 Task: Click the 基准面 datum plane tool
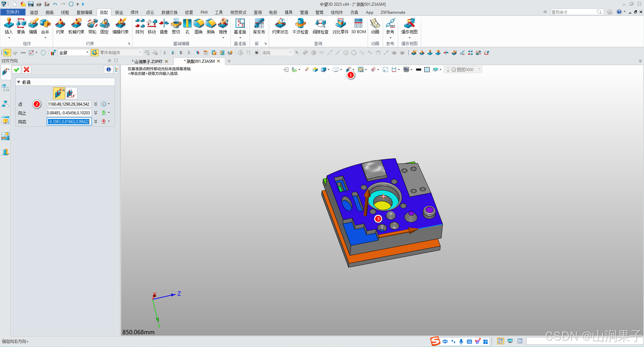coord(240,27)
